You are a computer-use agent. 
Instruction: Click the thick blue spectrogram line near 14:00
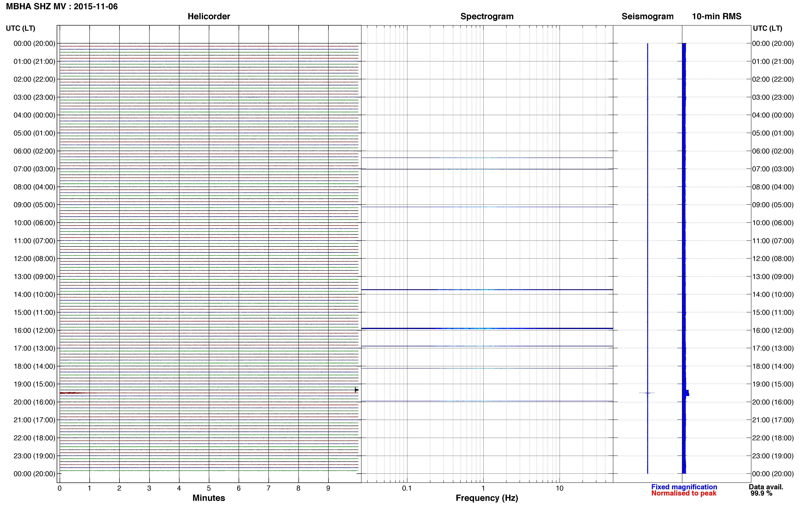pyautogui.click(x=487, y=290)
